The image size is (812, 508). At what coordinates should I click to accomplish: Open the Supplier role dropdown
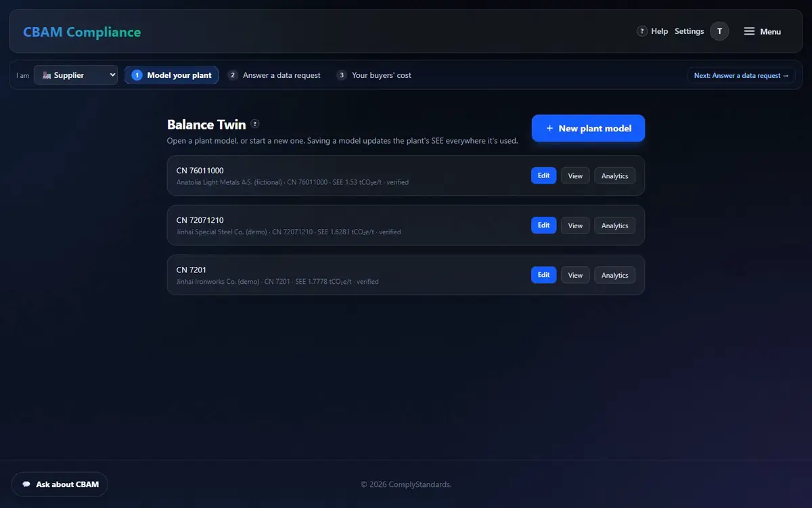pyautogui.click(x=76, y=75)
